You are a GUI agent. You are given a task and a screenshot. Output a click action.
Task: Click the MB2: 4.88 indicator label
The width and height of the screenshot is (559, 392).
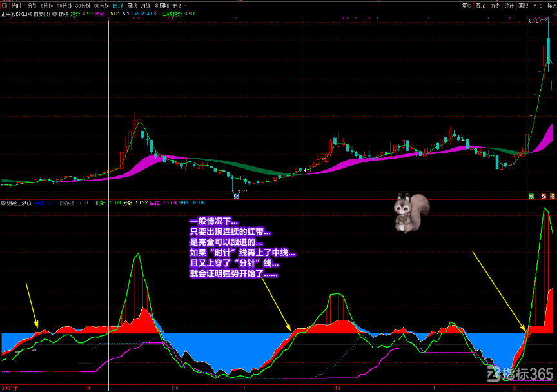click(146, 14)
